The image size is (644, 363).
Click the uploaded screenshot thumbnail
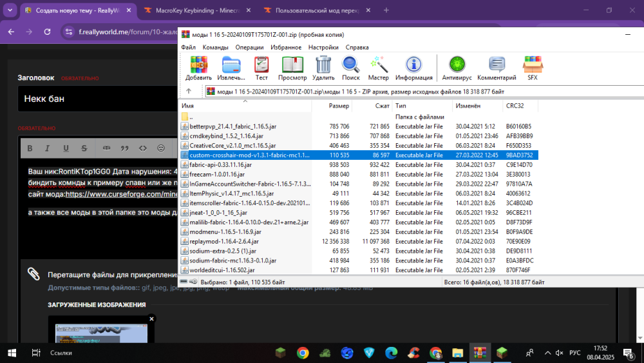point(102,333)
